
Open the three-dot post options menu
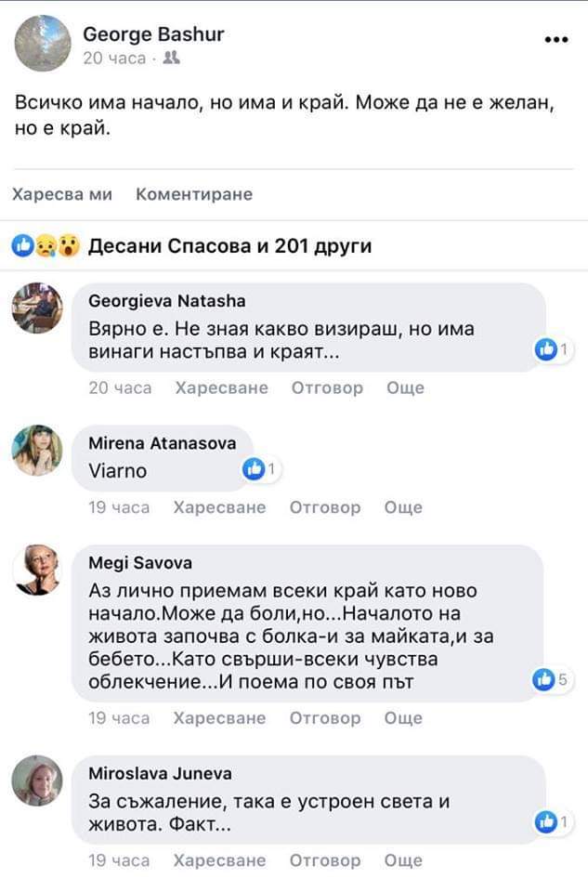pos(555,40)
